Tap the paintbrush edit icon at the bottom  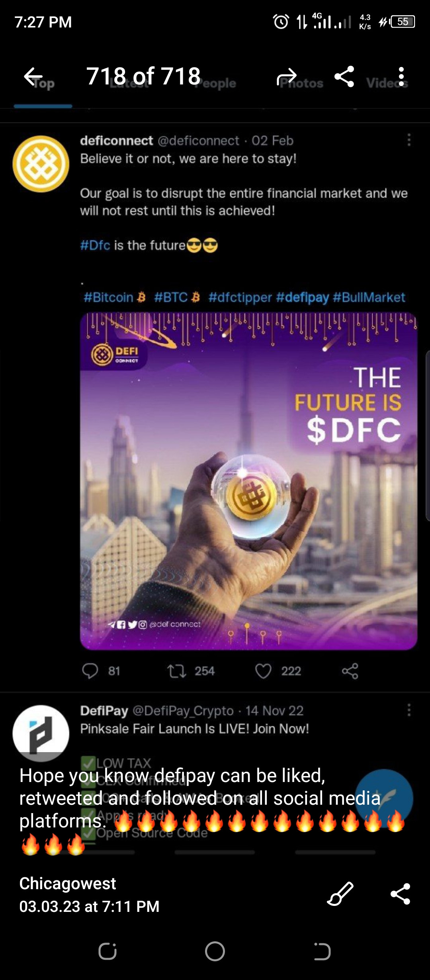[340, 894]
